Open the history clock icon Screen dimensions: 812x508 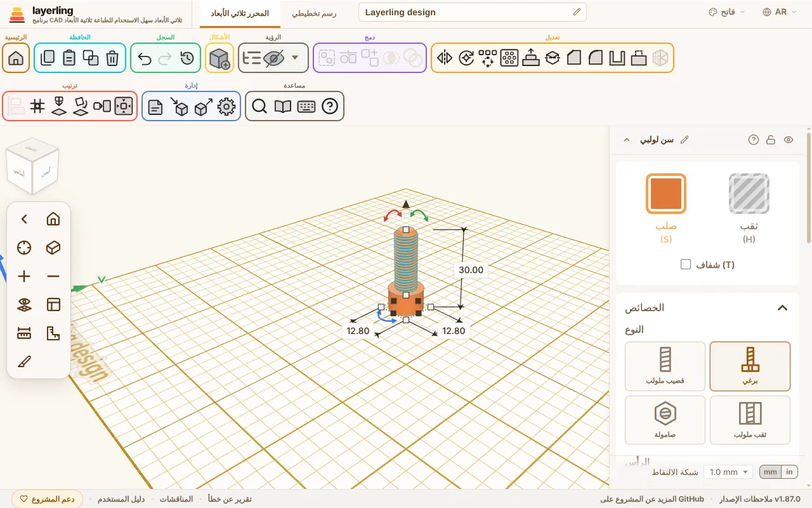click(187, 58)
